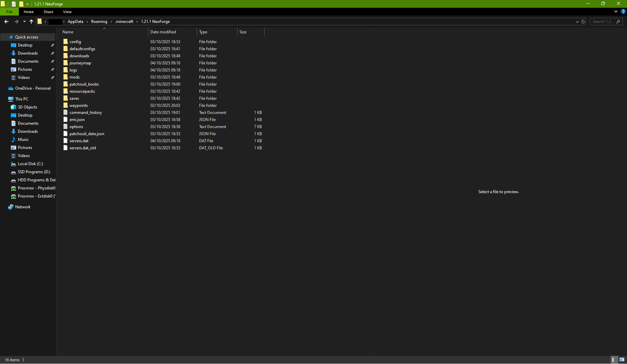Select the mods folder icon
Image resolution: width=627 pixels, height=364 pixels.
click(65, 77)
